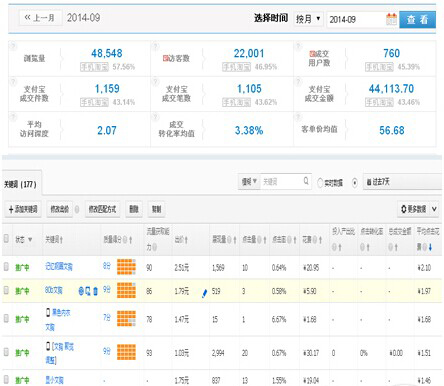Select the 实时数据 radio button
The height and width of the screenshot is (386, 444).
click(320, 183)
